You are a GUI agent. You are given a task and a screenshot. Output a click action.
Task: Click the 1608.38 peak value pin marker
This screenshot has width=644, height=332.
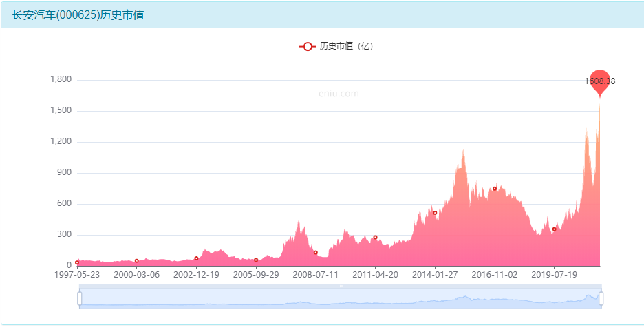pyautogui.click(x=600, y=83)
